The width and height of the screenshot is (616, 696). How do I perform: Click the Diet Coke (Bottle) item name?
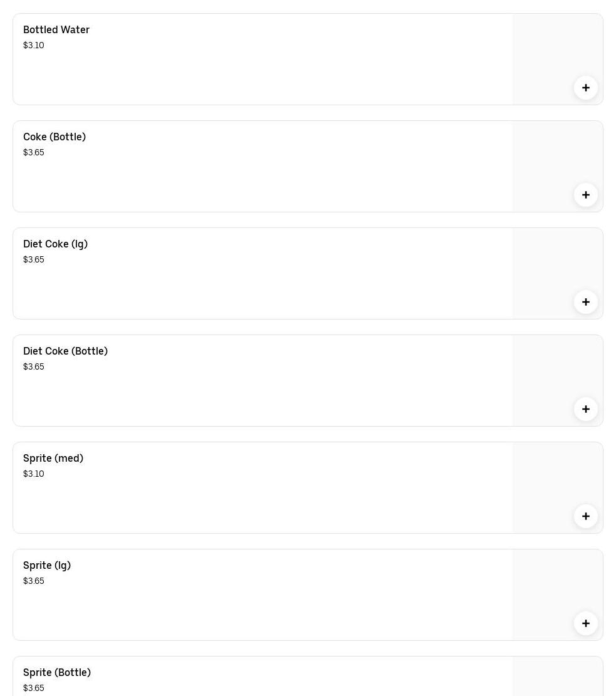click(x=65, y=351)
